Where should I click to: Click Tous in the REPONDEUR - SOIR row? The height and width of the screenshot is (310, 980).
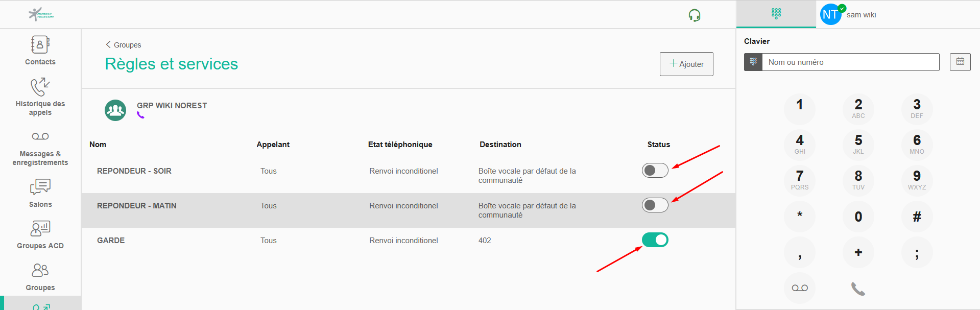[269, 171]
